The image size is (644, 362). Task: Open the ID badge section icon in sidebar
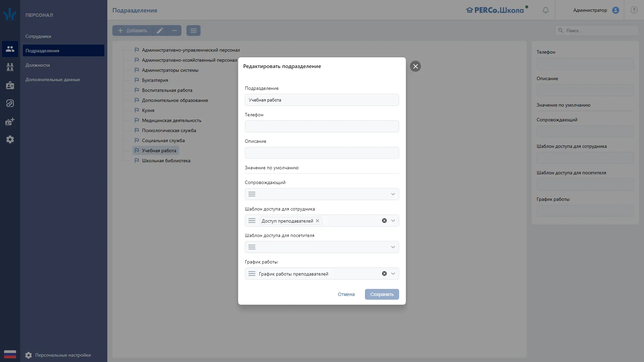coord(10,85)
